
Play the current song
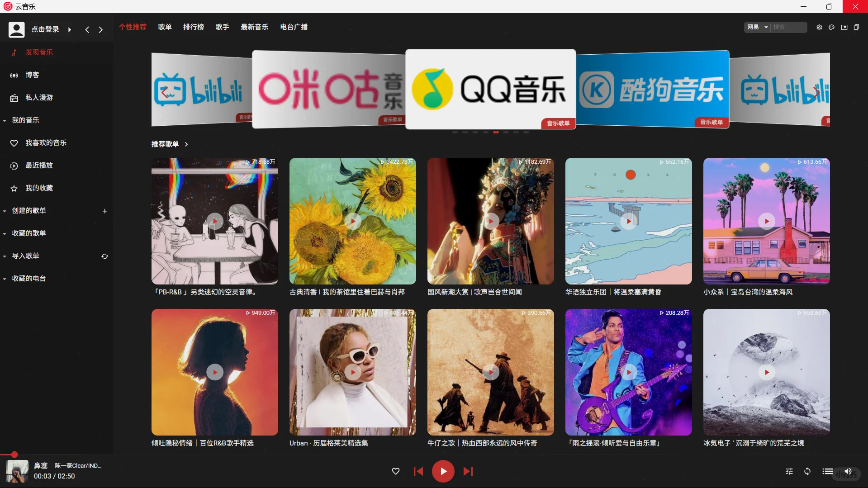[443, 471]
